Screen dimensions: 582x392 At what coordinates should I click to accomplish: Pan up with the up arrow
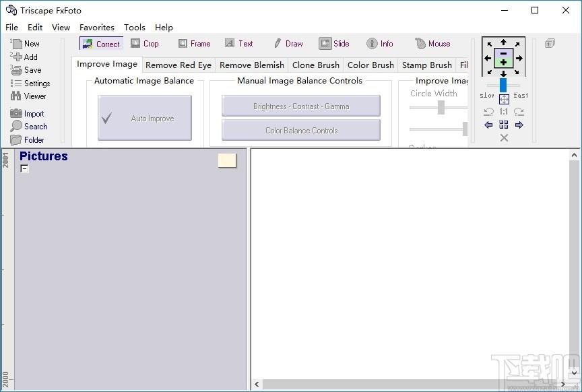(503, 42)
